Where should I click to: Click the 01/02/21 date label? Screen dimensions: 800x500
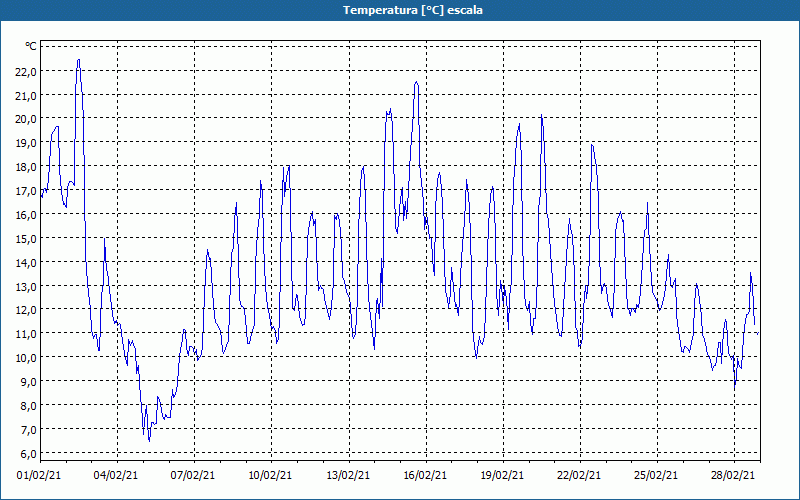[x=39, y=476]
